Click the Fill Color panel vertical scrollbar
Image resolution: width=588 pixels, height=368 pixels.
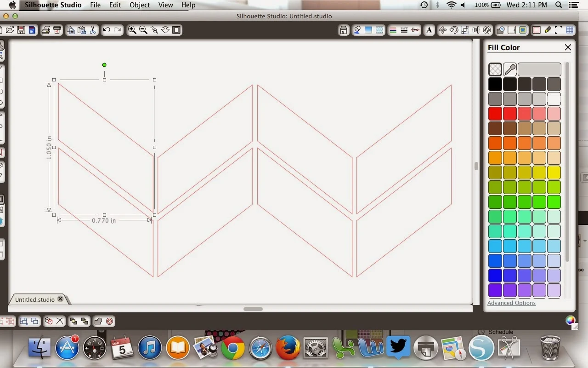pyautogui.click(x=567, y=162)
